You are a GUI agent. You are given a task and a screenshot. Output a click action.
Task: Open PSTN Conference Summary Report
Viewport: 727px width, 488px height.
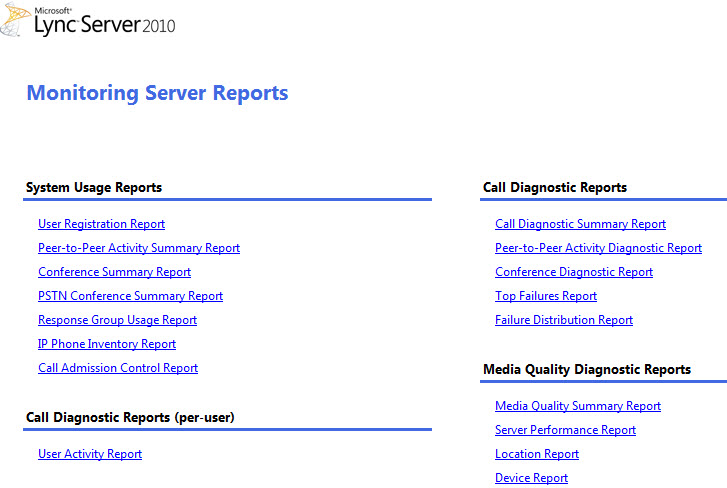[x=130, y=296]
